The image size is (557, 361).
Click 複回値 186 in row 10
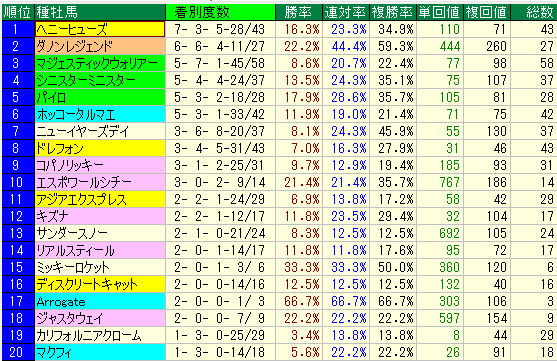pyautogui.click(x=496, y=182)
